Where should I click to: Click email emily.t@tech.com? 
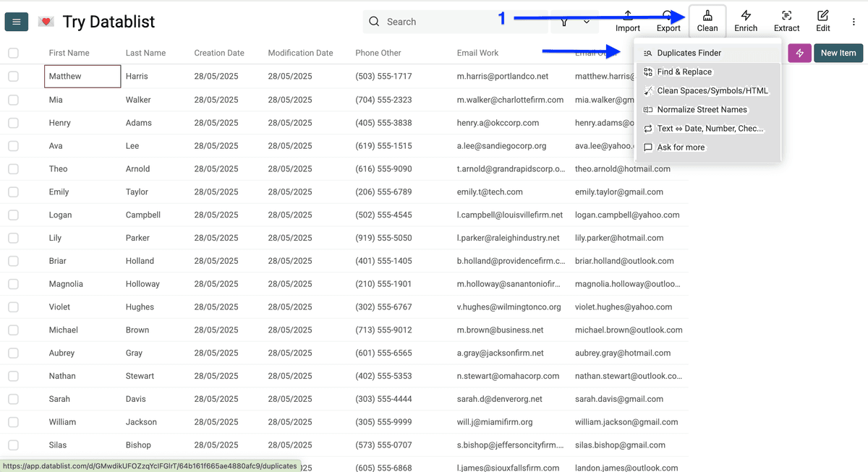click(x=490, y=192)
